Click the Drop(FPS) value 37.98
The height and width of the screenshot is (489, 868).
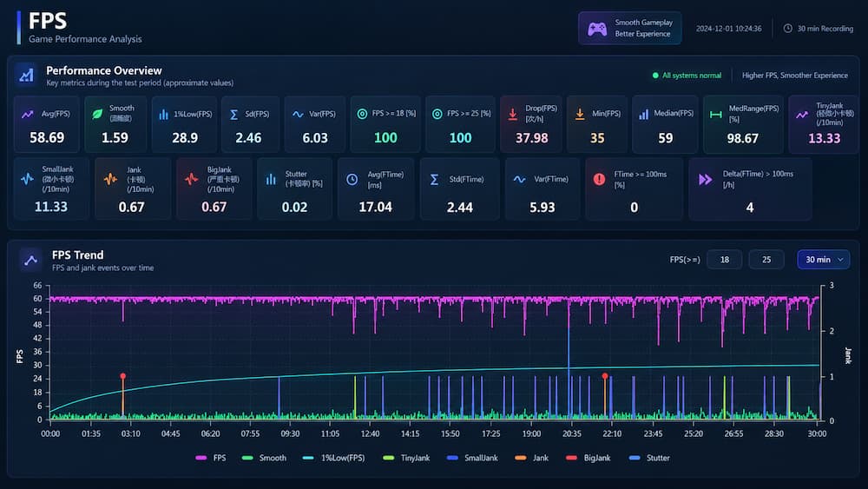point(531,137)
